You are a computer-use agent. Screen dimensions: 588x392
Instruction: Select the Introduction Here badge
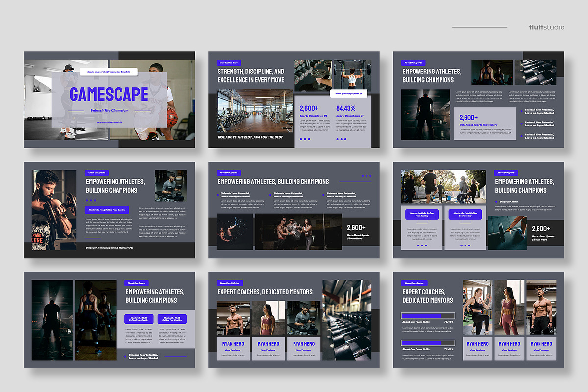point(229,63)
